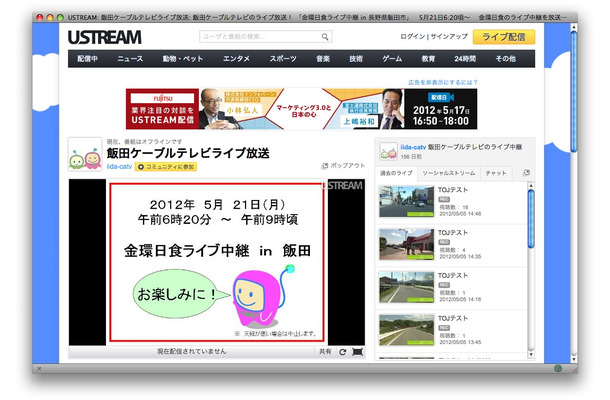Click the ポップアウト popout icon
Viewport: 610px width, 400px height.
point(324,166)
